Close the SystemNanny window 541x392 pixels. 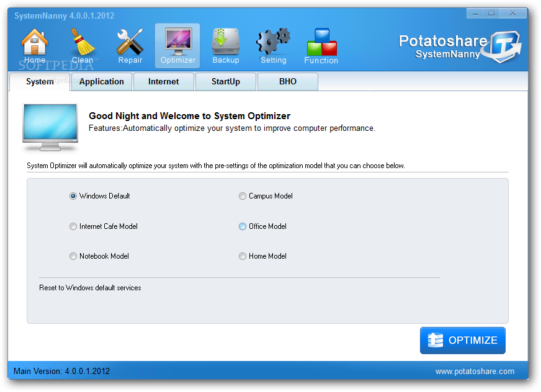pos(512,14)
